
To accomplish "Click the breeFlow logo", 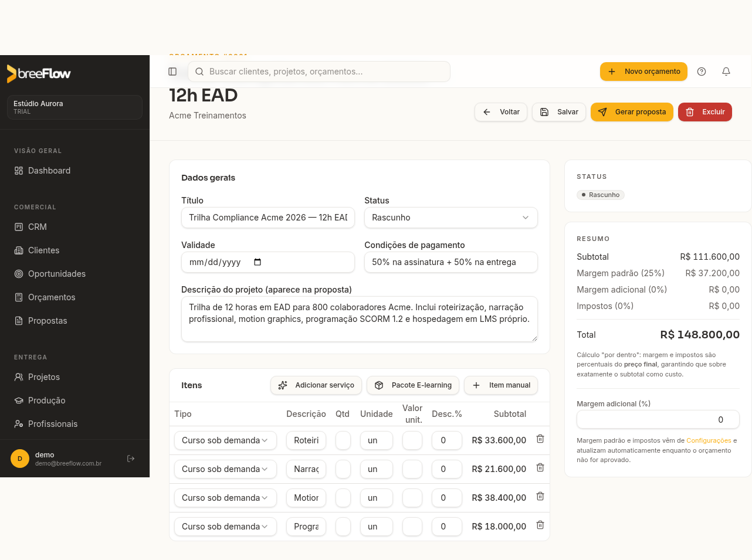I will click(39, 73).
